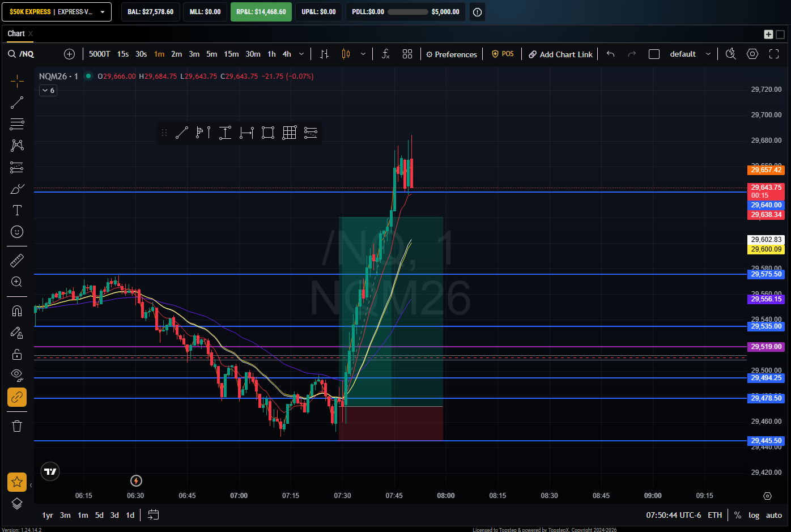
Task: Select the ruler measure tool
Action: click(x=17, y=261)
